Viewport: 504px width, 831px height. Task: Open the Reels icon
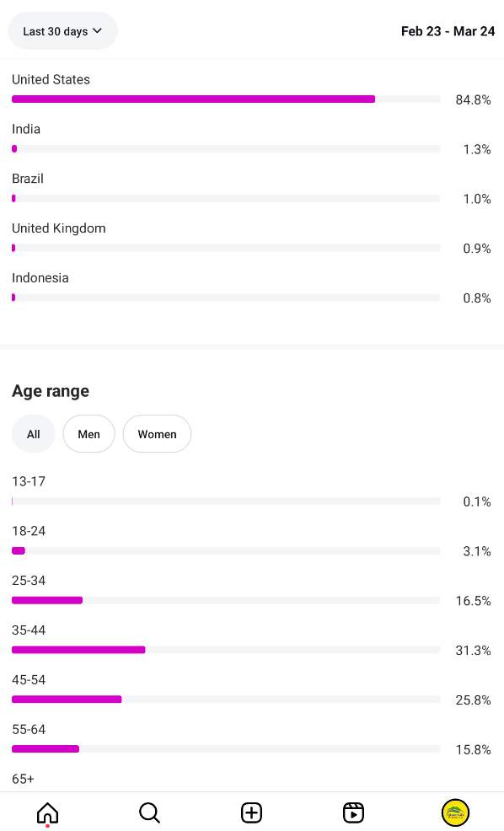[353, 812]
